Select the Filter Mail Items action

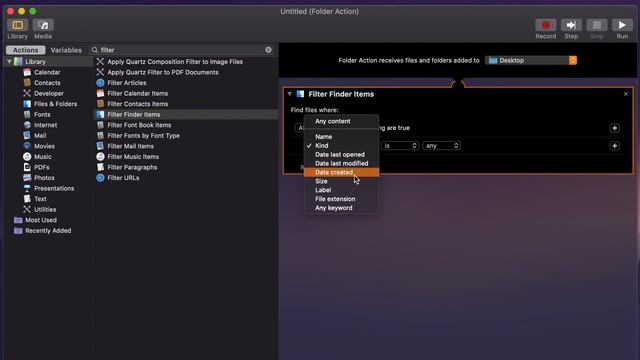130,146
